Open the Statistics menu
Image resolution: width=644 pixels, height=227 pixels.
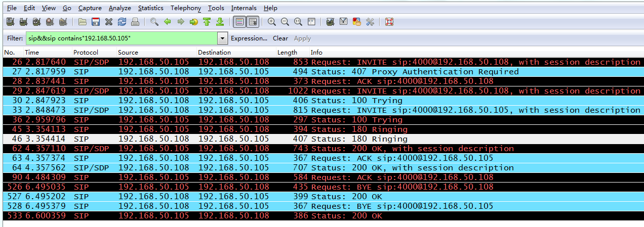point(151,8)
